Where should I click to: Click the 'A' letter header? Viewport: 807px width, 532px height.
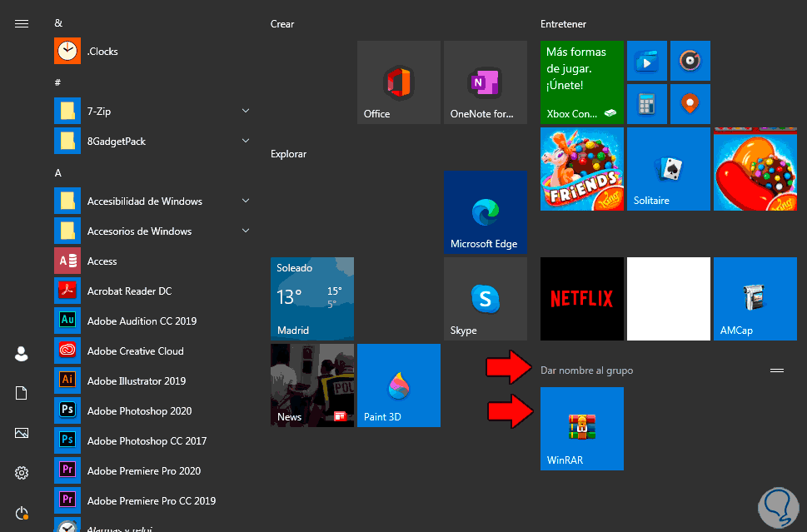58,173
